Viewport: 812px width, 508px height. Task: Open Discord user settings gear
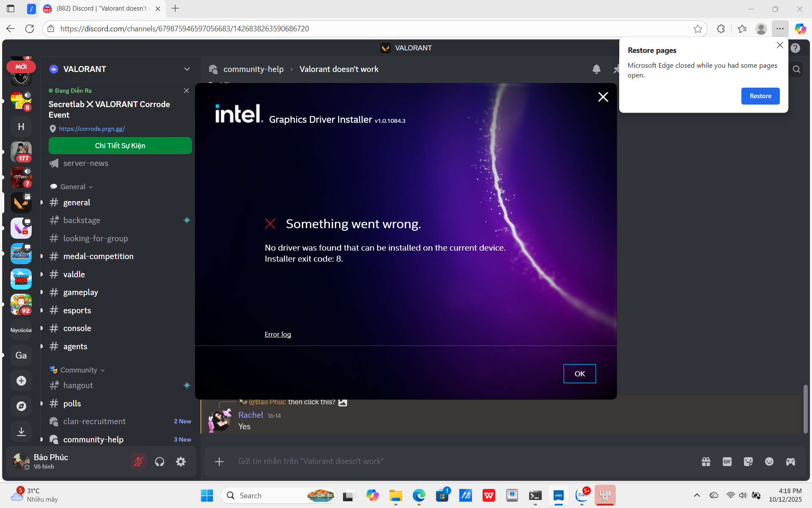(x=181, y=461)
